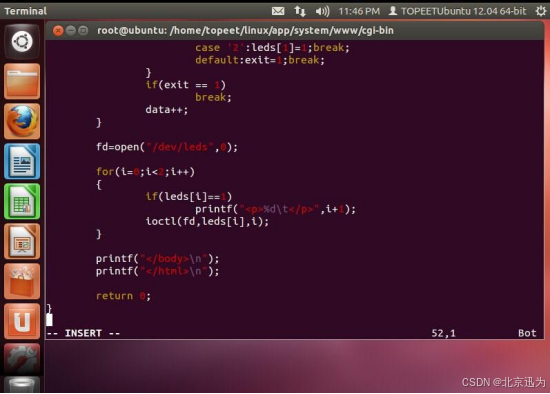Close the terminal window
The image size is (550, 394).
(58, 31)
